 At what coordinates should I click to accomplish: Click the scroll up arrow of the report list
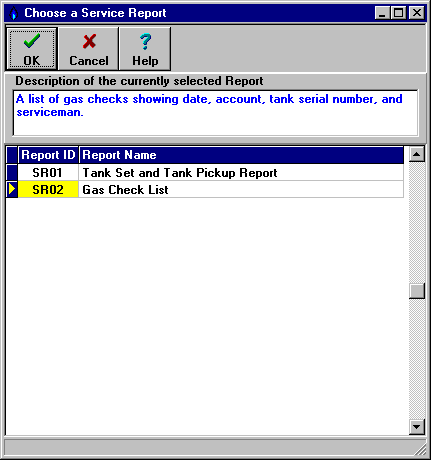tap(417, 154)
